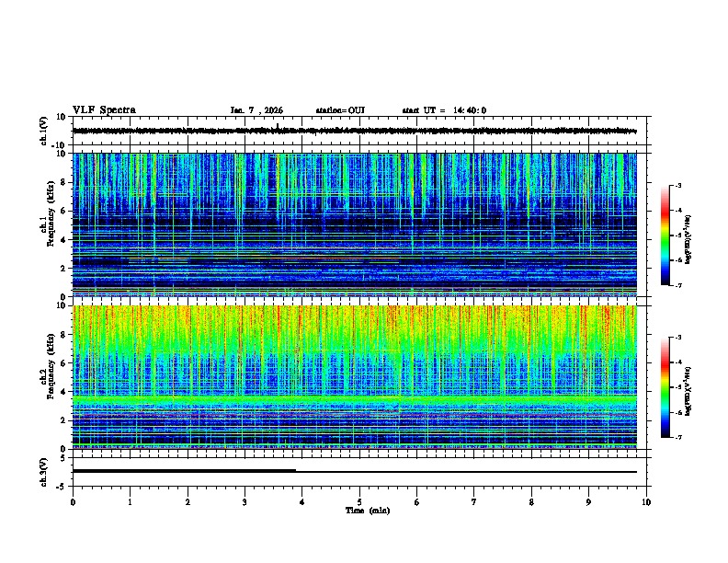Click the '-3' label on ch.1 colorbar
728x563 pixels.
(x=678, y=185)
